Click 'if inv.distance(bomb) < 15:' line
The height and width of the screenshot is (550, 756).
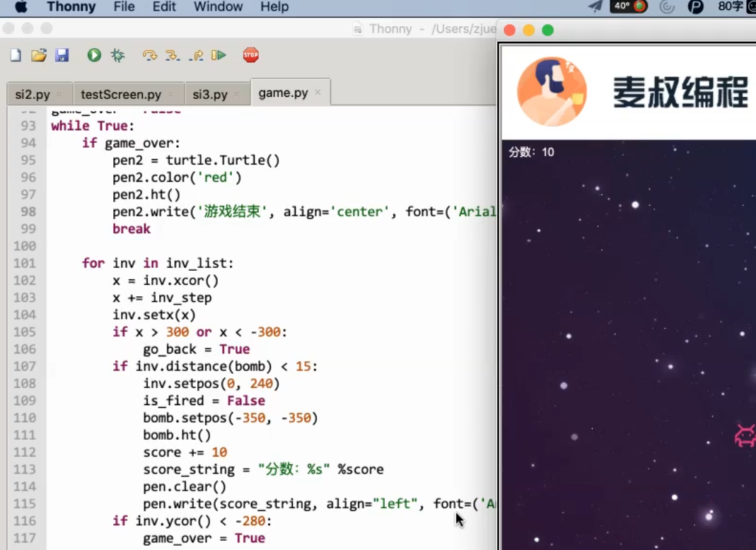(215, 367)
